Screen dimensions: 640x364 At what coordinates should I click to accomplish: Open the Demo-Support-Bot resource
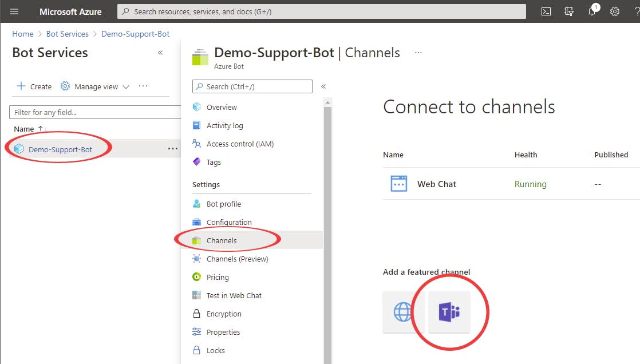[60, 149]
